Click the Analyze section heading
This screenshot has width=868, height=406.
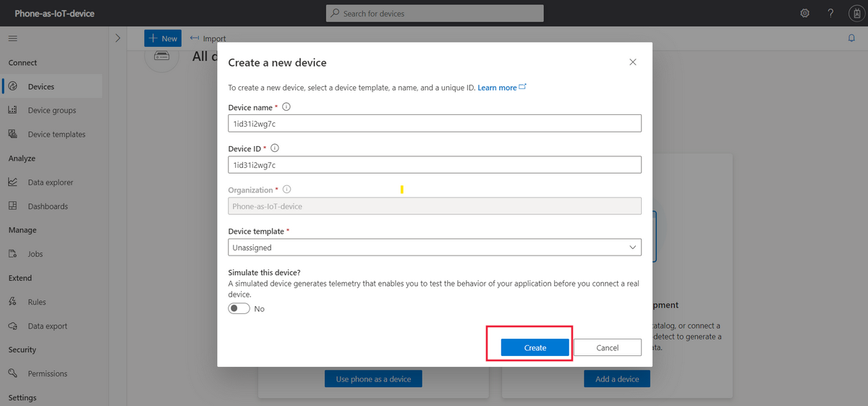tap(22, 158)
